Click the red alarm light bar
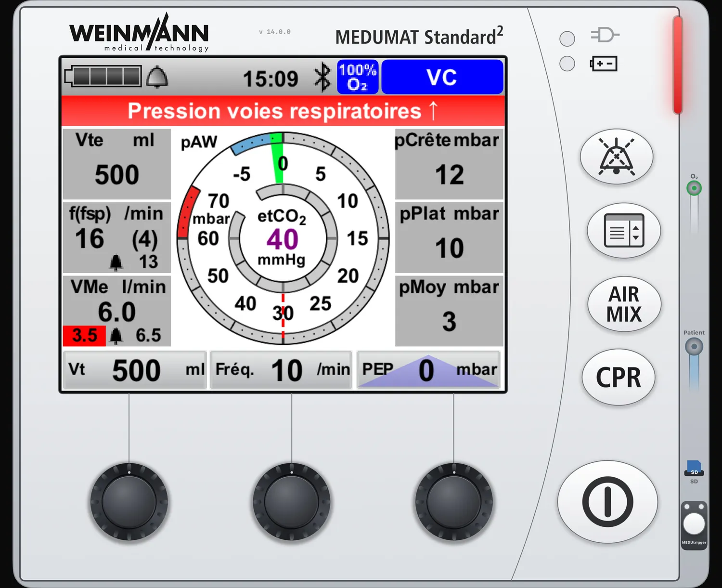The height and width of the screenshot is (588, 722). [678, 65]
